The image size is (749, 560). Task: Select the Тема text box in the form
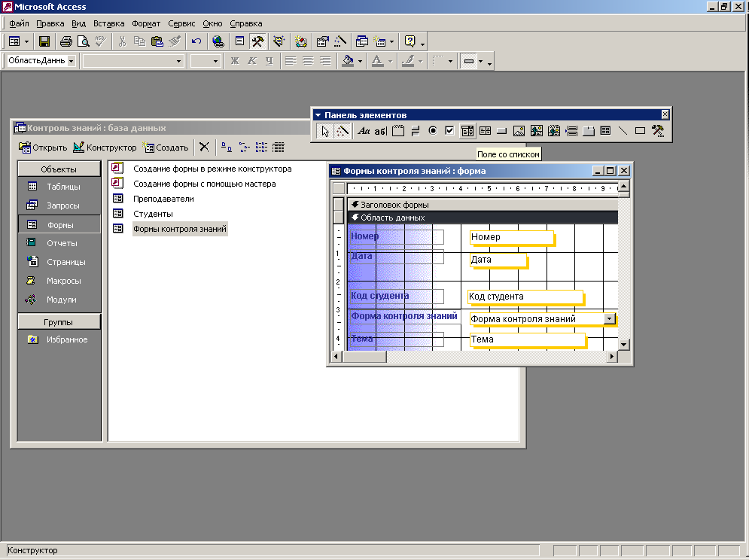pos(528,339)
